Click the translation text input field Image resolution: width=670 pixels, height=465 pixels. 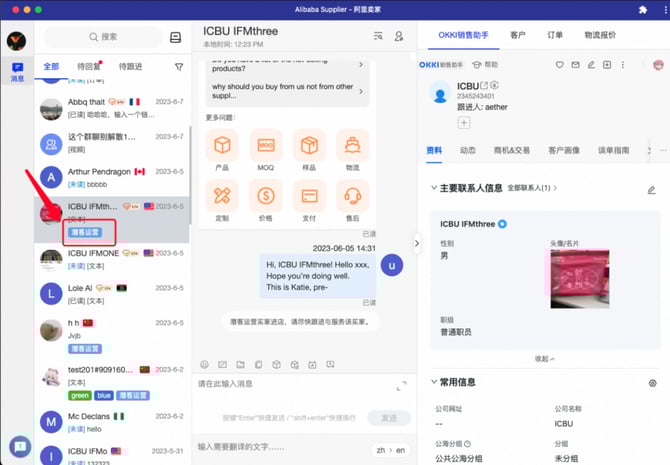pos(282,447)
